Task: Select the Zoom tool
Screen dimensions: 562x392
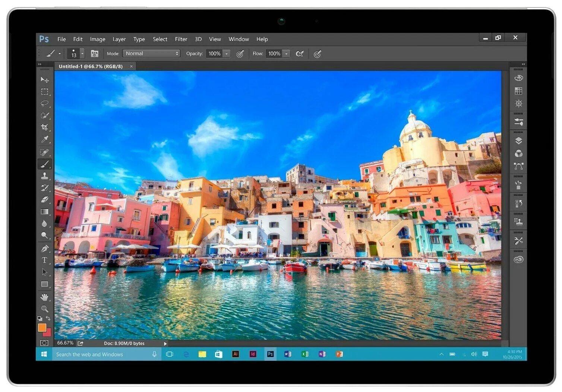Action: point(45,309)
